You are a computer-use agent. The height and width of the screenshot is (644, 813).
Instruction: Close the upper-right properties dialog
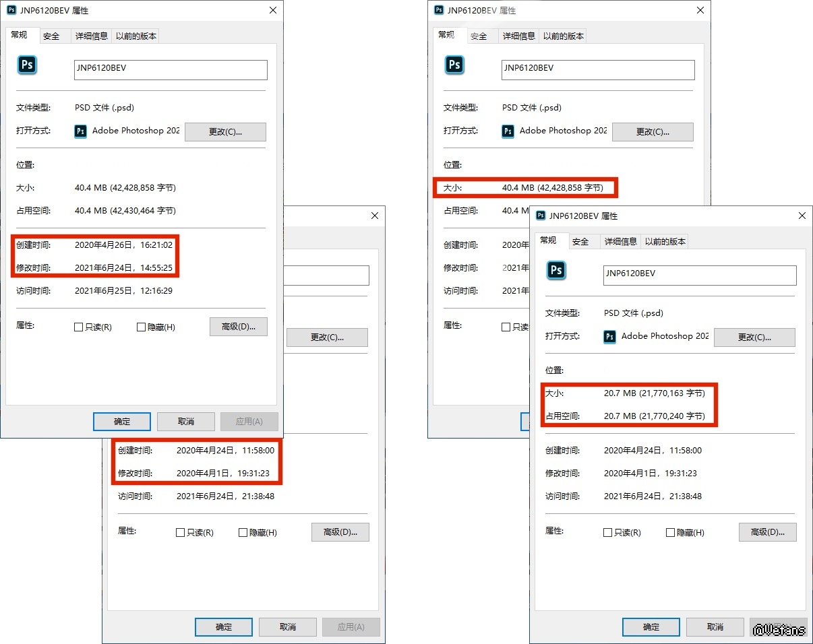[700, 11]
